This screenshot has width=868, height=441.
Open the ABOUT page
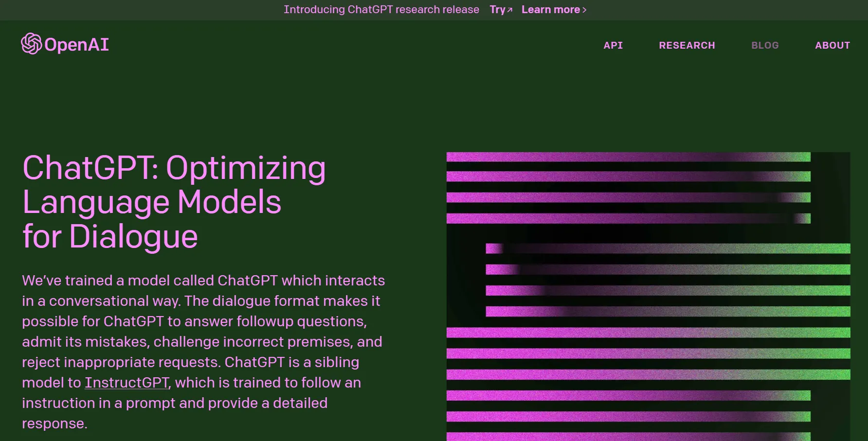[x=832, y=45]
